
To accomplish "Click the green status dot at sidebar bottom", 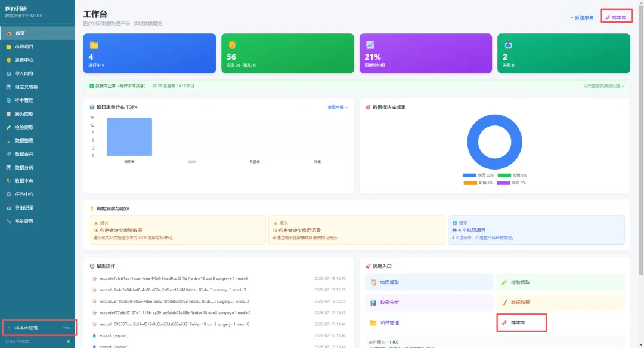I will click(68, 341).
